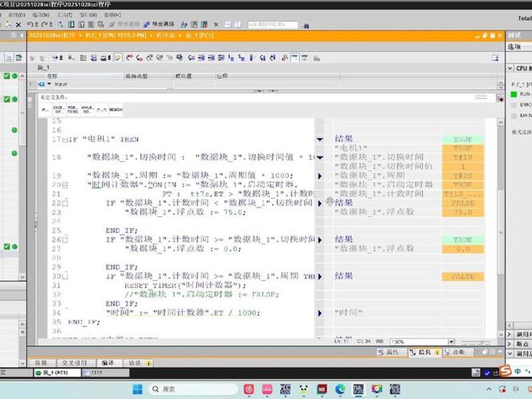Collapse the IF block at line 17
This screenshot has width=532, height=399.
[65, 140]
